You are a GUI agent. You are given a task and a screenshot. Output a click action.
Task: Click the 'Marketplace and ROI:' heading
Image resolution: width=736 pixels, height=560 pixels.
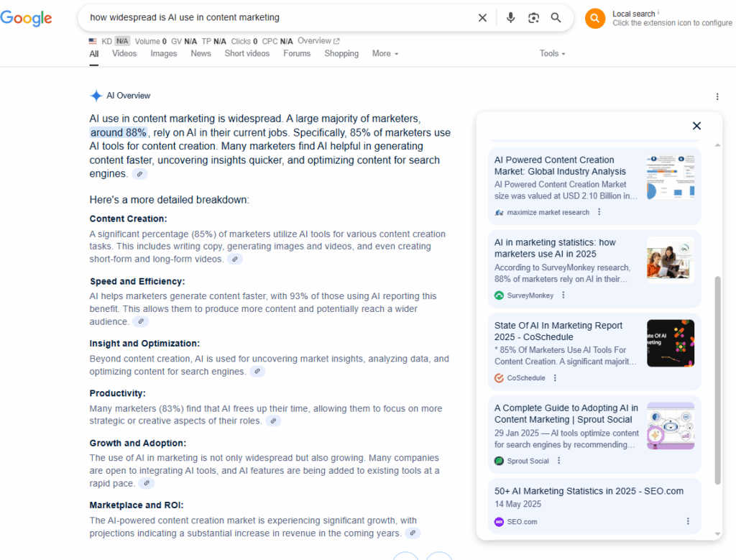(136, 505)
